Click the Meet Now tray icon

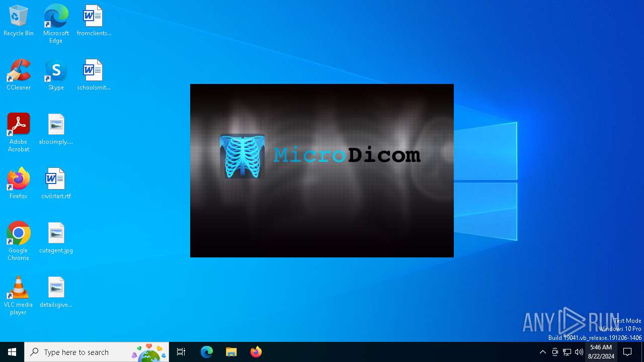[x=555, y=352]
